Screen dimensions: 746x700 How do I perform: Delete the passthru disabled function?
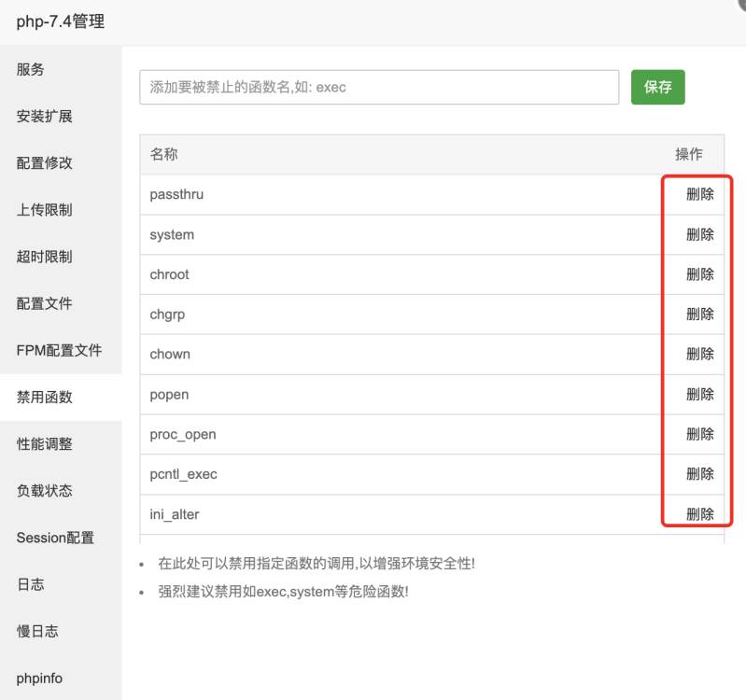[x=699, y=194]
